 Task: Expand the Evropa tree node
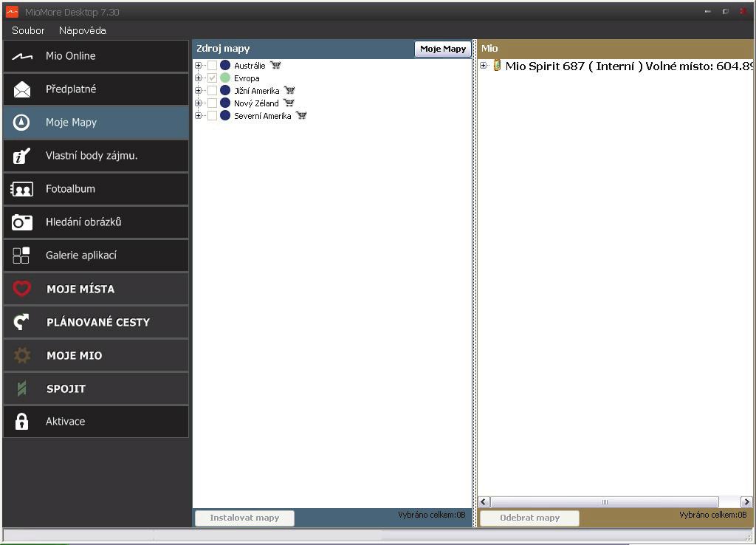click(198, 78)
